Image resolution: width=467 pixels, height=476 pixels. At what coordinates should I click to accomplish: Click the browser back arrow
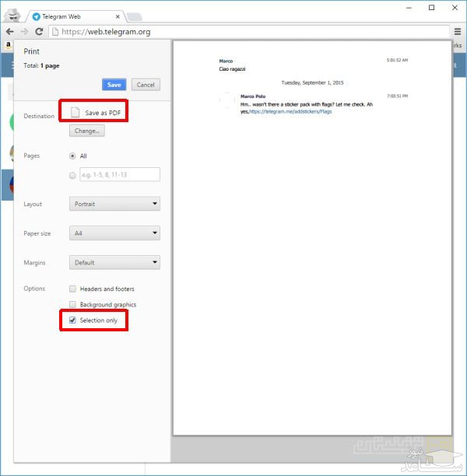(x=9, y=32)
